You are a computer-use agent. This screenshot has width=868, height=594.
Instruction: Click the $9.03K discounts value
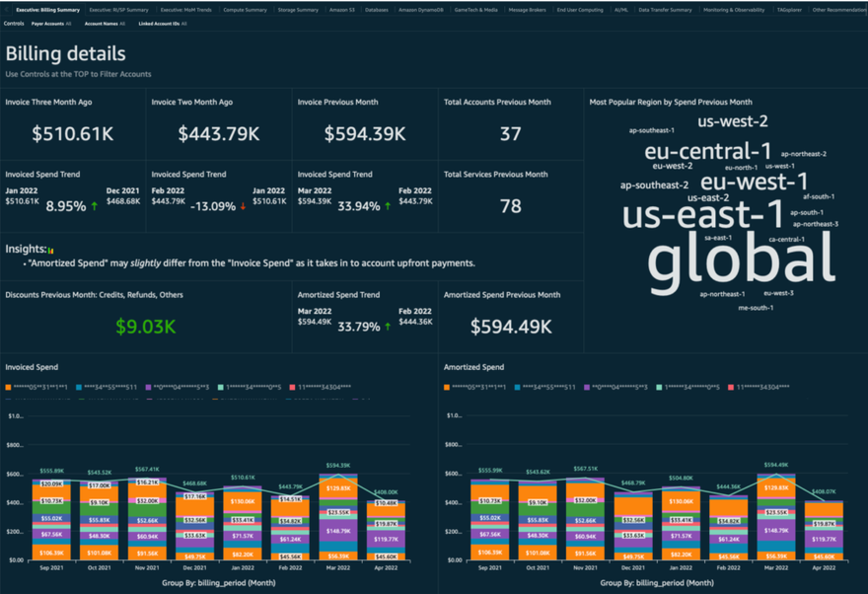(x=145, y=327)
